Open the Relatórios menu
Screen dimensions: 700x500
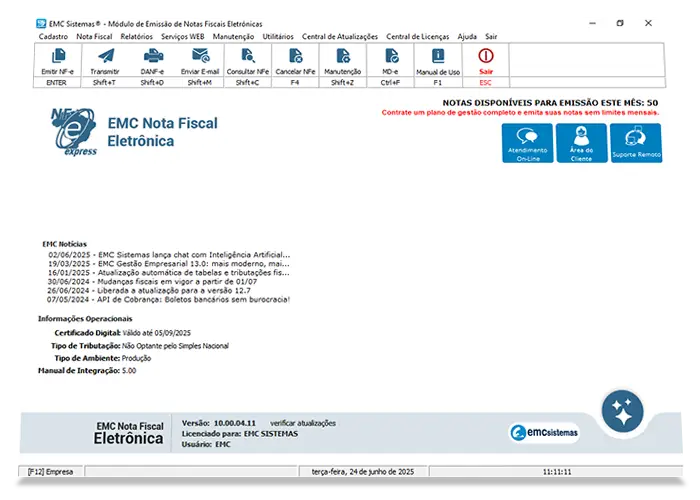coord(137,37)
